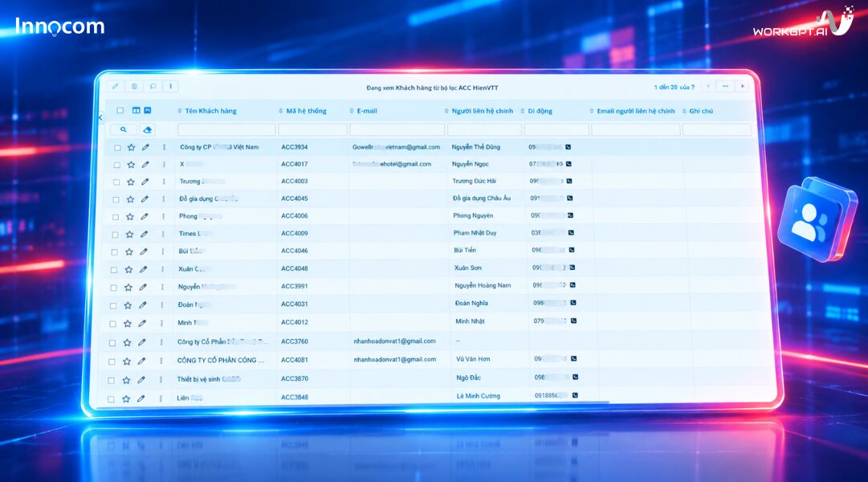Check the ACC4045 row checkbox
This screenshot has height=482, width=868.
(x=116, y=199)
